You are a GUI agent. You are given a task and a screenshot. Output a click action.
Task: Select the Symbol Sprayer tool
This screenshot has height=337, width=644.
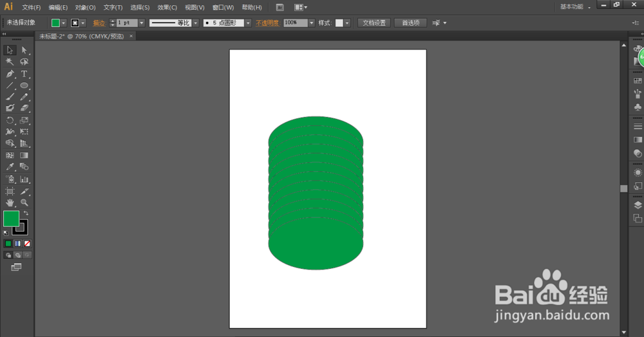coord(10,179)
